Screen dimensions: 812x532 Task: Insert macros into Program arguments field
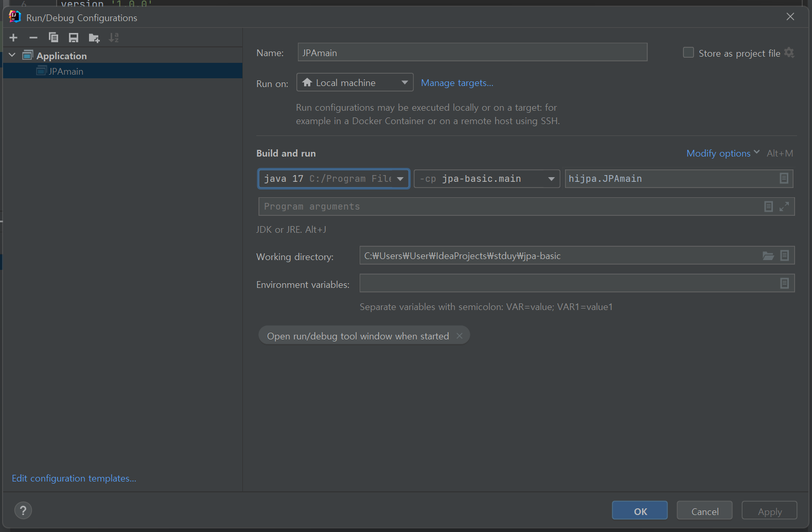coord(768,207)
